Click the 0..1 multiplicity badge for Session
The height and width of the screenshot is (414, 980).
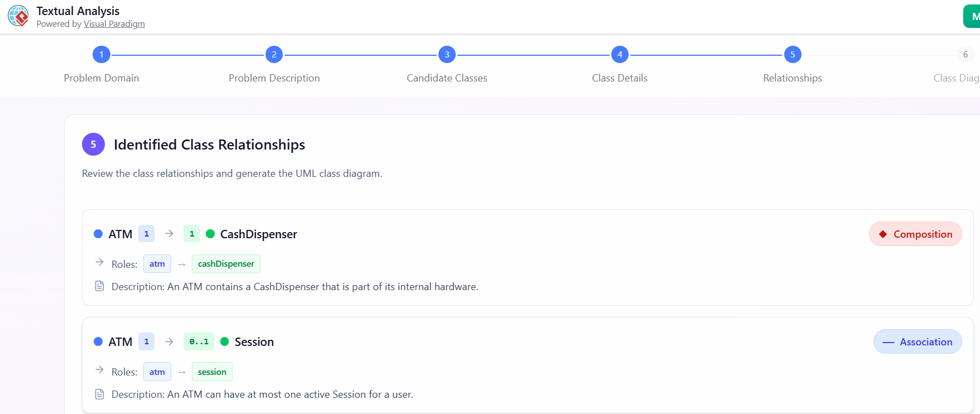[199, 342]
